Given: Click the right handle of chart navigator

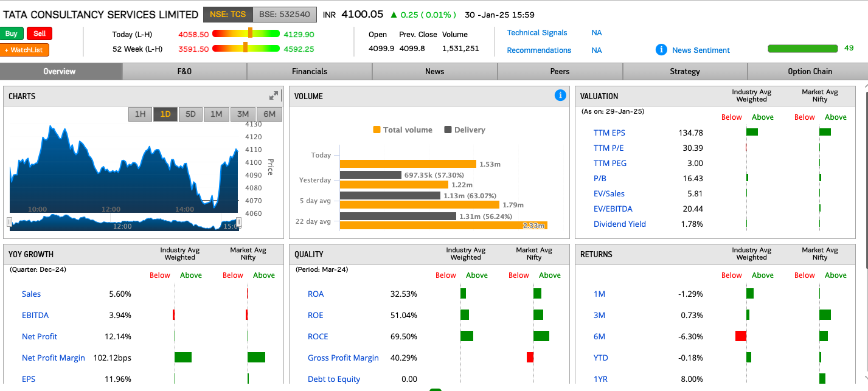Looking at the screenshot, I should coord(239,222).
